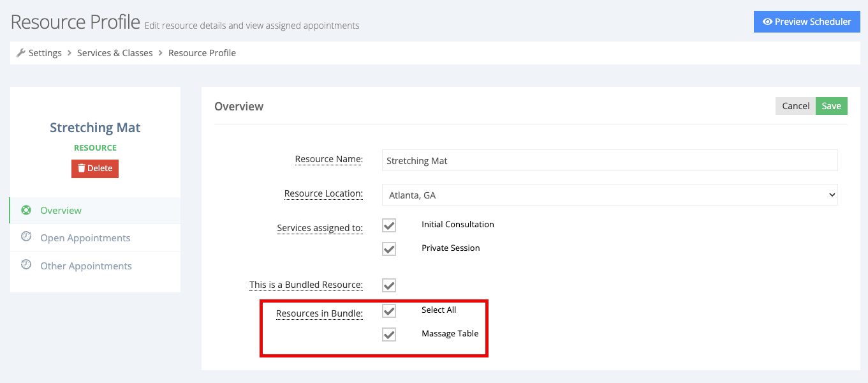Viewport: 868px width, 383px height.
Task: Save the resource overview
Action: [x=832, y=106]
